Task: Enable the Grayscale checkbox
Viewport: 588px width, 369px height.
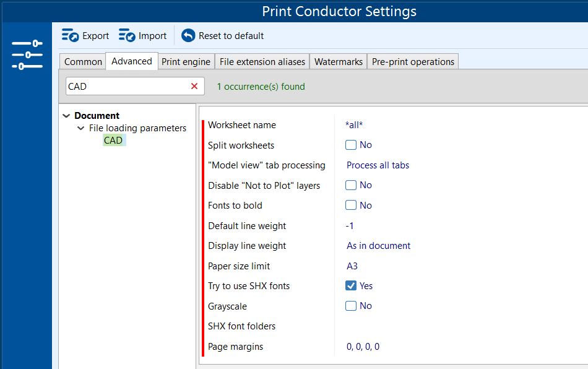Action: pyautogui.click(x=351, y=306)
